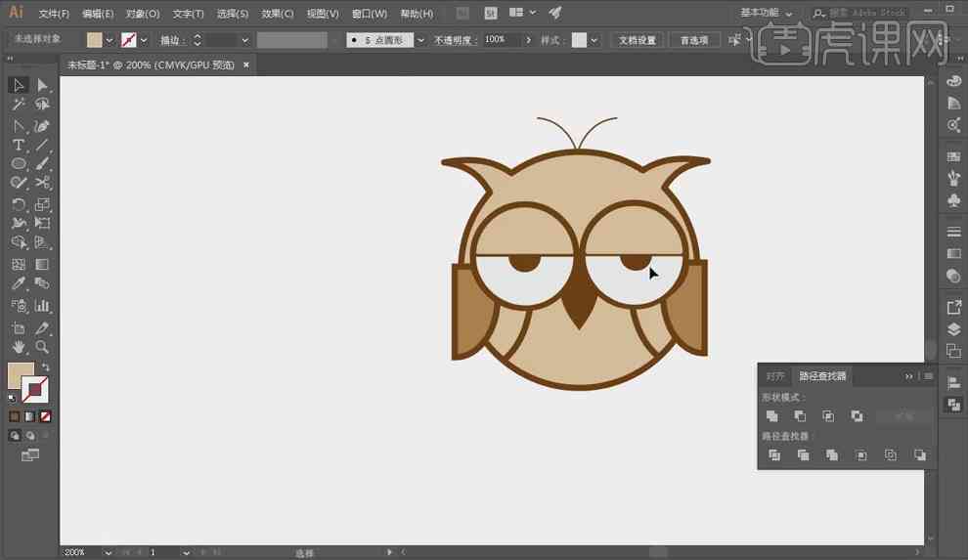Open stroke color dropdown in control bar
This screenshot has height=560, width=968.
144,40
